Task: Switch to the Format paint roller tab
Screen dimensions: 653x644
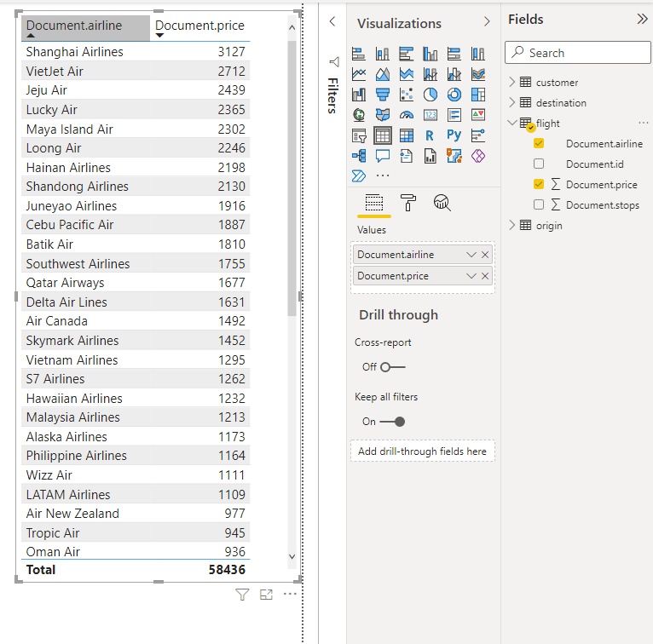Action: (x=407, y=203)
